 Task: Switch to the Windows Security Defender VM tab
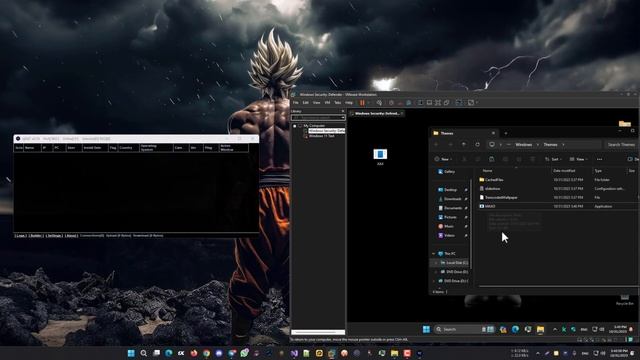click(377, 113)
